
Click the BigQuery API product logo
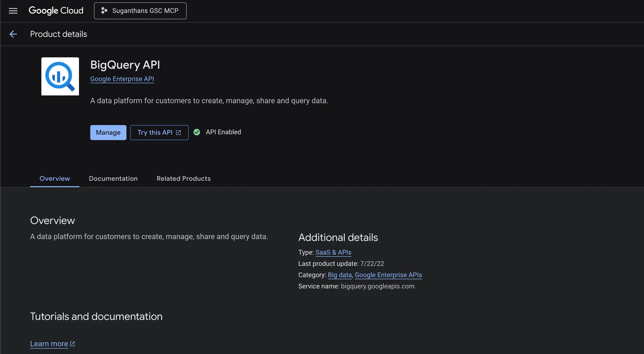(x=60, y=76)
